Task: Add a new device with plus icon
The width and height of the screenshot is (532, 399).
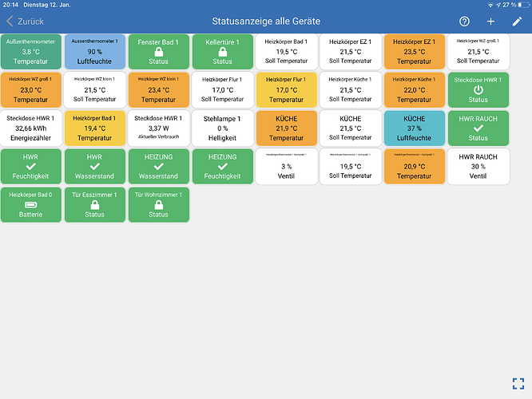Action: coord(490,22)
